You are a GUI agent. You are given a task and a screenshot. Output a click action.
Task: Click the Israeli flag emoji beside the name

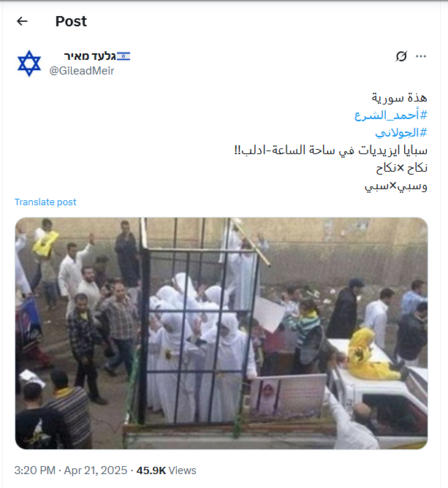pos(124,56)
